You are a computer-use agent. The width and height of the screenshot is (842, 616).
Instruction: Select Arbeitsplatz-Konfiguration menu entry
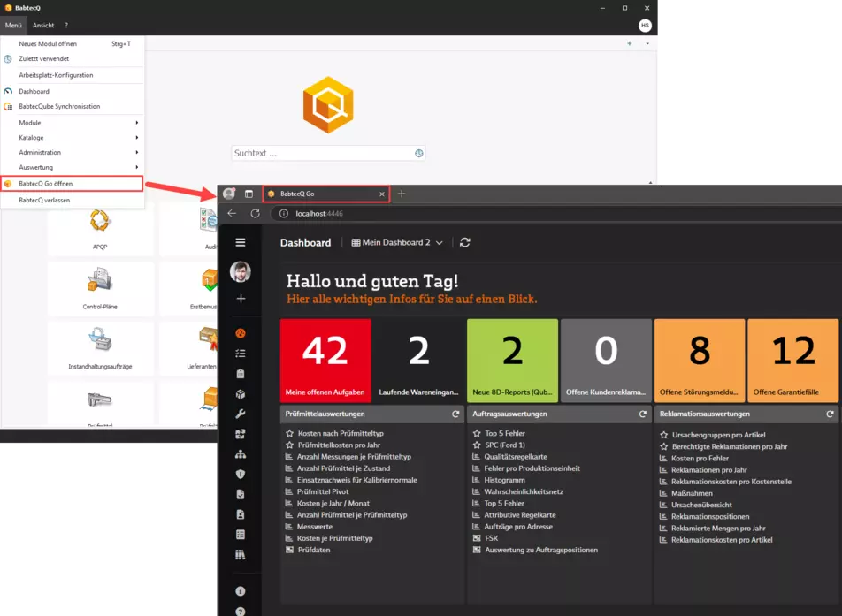coord(73,75)
